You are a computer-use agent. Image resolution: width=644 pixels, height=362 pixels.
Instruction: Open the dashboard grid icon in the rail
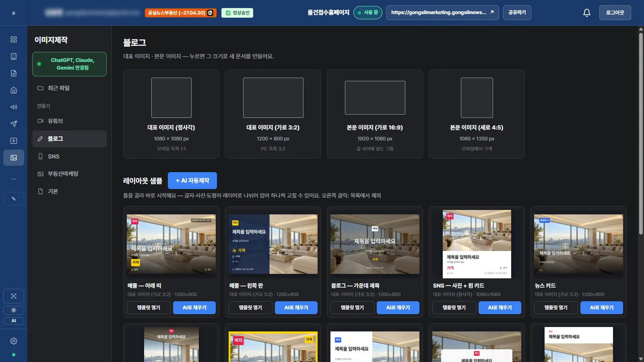click(14, 39)
